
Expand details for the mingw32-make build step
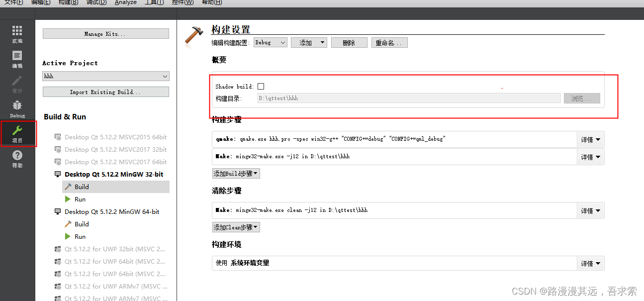pos(590,157)
